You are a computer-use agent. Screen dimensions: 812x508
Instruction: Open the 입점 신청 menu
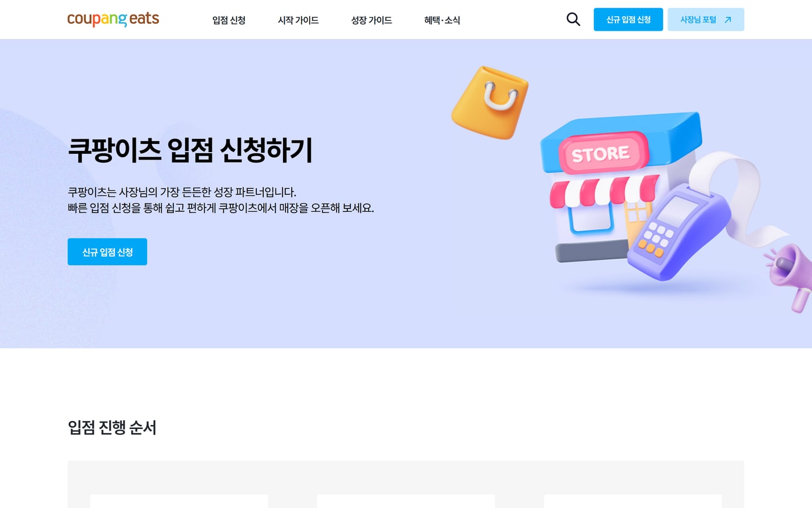point(229,20)
